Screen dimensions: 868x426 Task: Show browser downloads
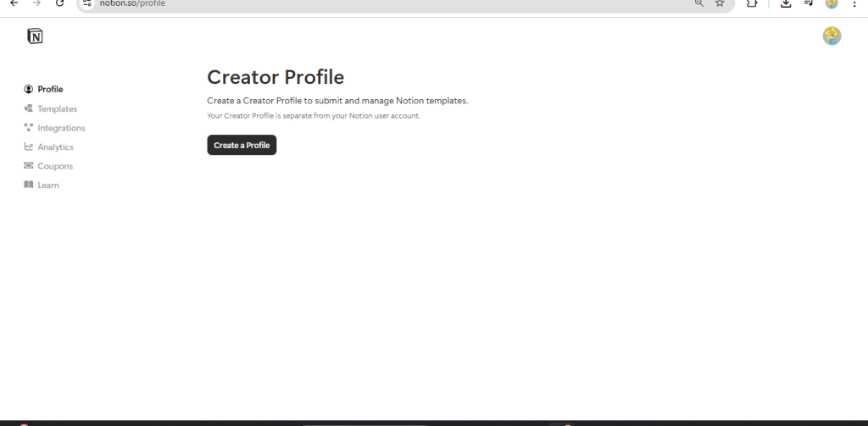(786, 3)
